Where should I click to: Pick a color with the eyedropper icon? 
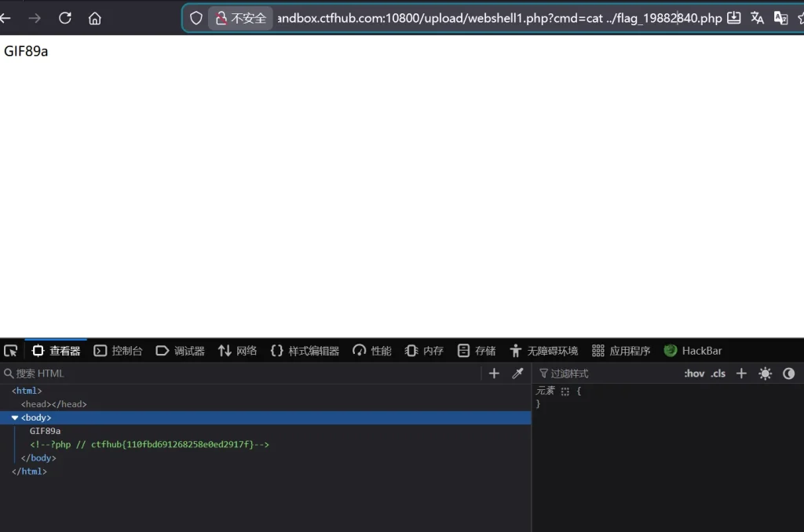[517, 373]
